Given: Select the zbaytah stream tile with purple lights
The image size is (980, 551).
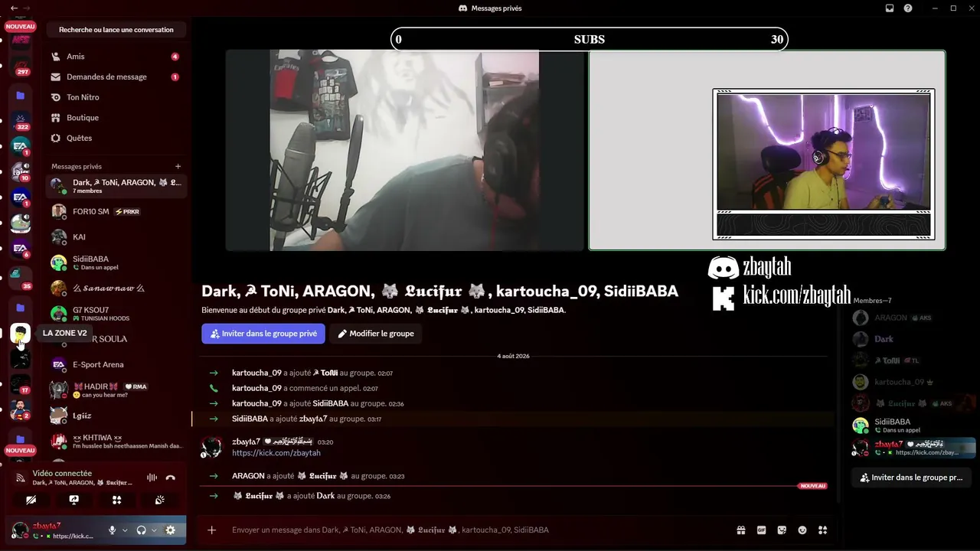Looking at the screenshot, I should 766,150.
